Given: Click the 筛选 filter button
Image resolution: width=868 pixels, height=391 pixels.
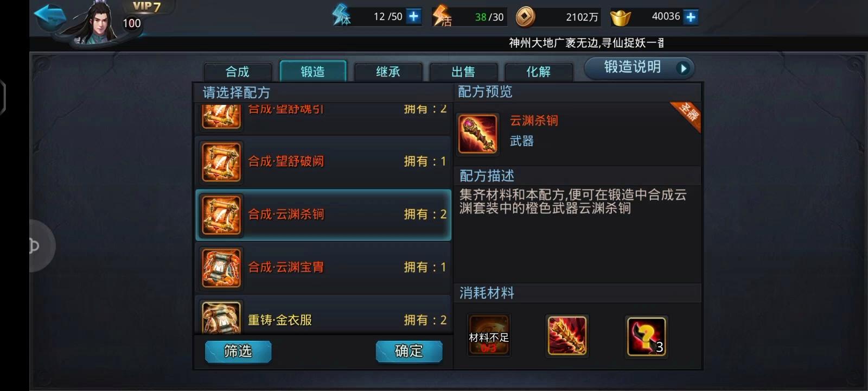Looking at the screenshot, I should coord(238,351).
